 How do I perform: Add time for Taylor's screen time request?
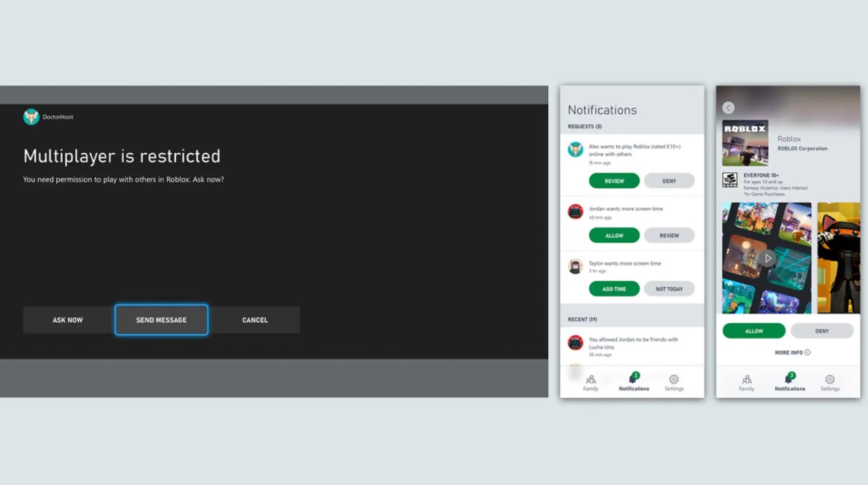point(614,289)
